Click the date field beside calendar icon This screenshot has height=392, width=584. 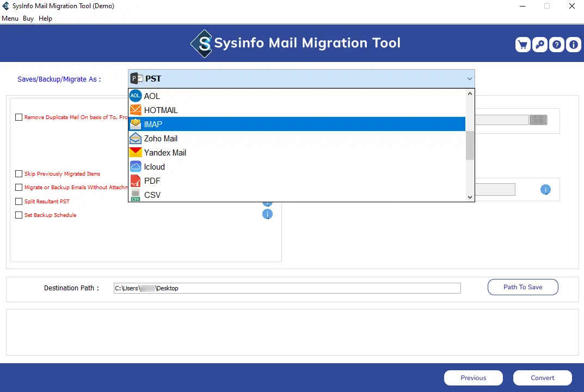pos(502,120)
